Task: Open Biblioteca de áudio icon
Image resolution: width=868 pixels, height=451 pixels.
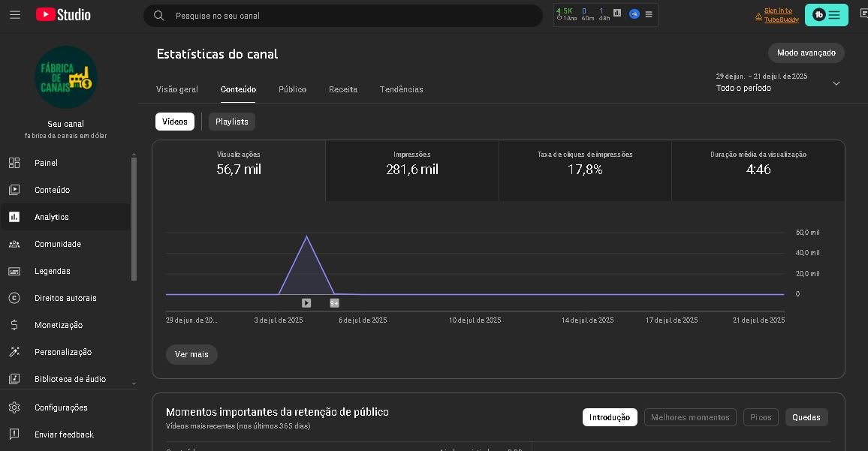Action: 14,379
